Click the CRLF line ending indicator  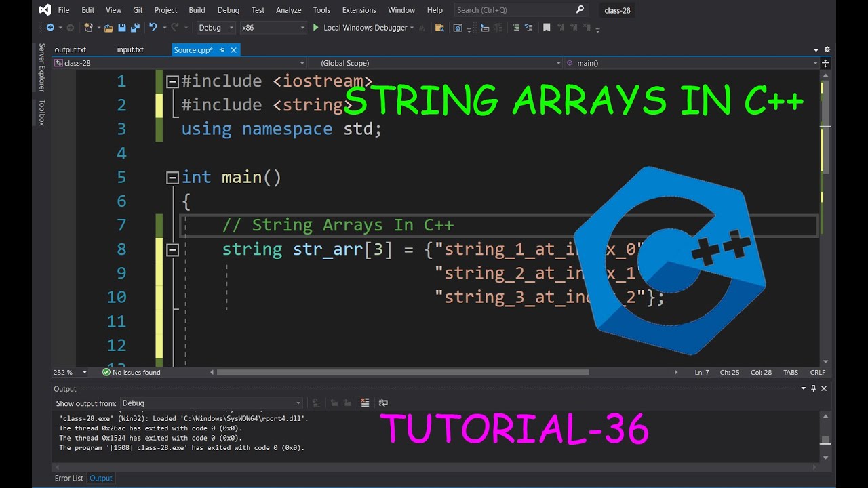(818, 372)
